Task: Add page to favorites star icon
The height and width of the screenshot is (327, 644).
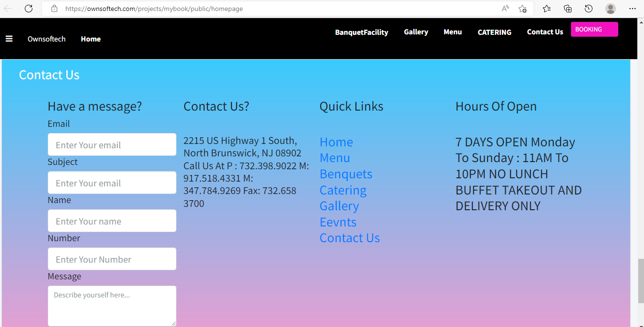Action: [522, 9]
